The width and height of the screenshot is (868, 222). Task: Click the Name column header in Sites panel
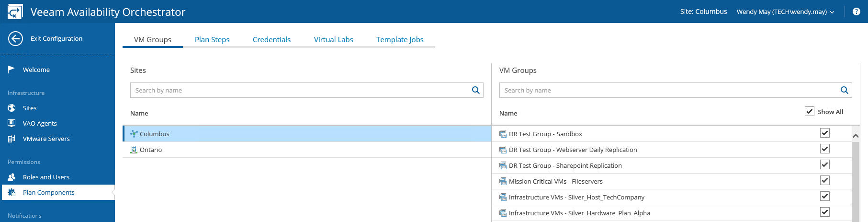click(139, 113)
